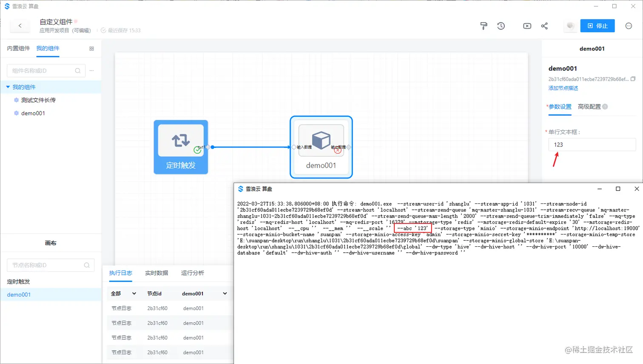
Task: Go back using the header back arrow
Action: 20,26
